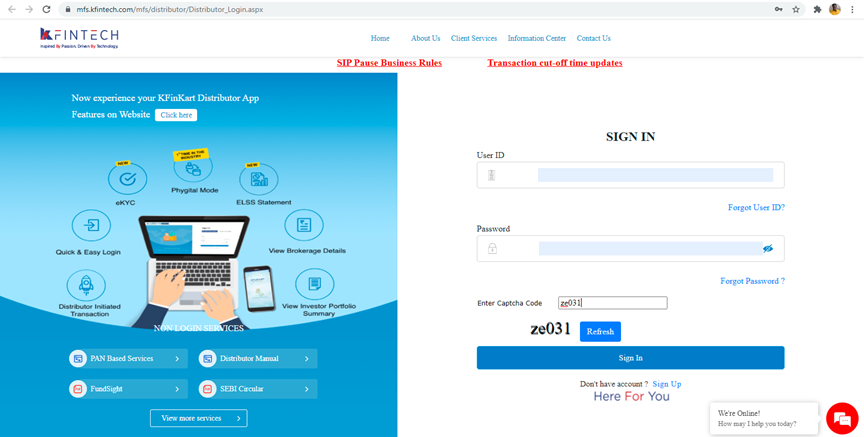Click the Forgot User ID? link
864x437 pixels.
click(x=756, y=208)
